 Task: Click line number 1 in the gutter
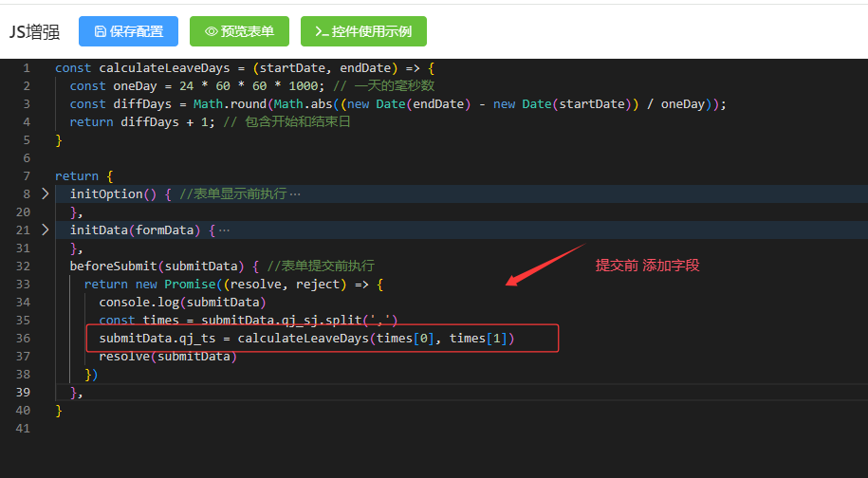27,68
